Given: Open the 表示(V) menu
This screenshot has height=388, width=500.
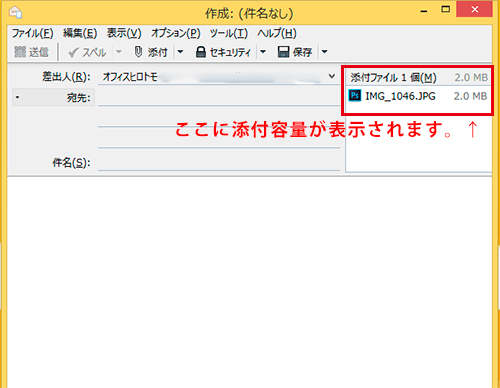Looking at the screenshot, I should (124, 33).
